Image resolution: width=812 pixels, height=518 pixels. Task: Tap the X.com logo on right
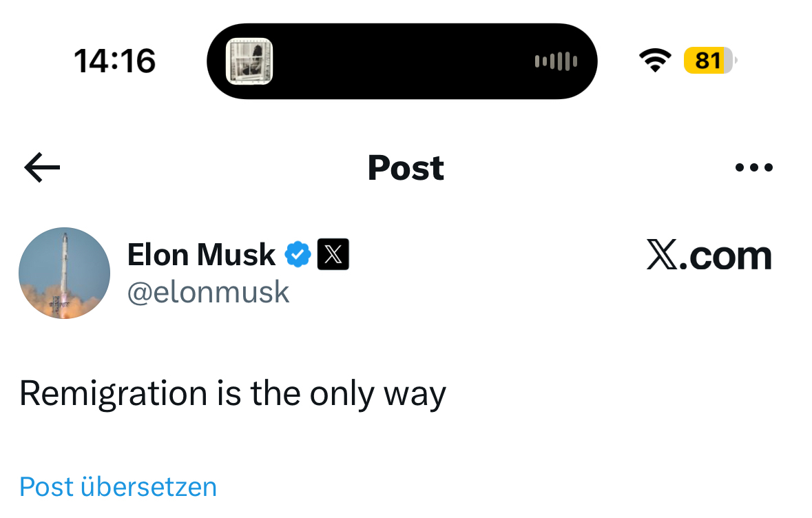pos(709,256)
